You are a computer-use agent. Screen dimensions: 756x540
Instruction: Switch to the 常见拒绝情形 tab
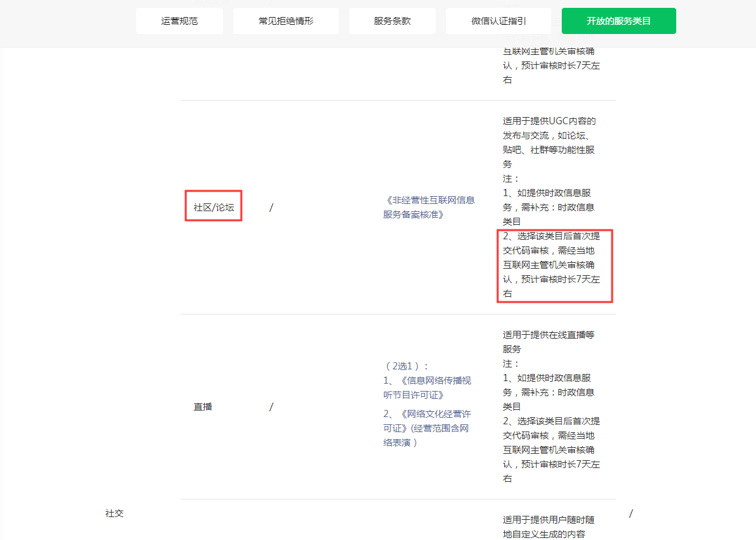pos(286,21)
